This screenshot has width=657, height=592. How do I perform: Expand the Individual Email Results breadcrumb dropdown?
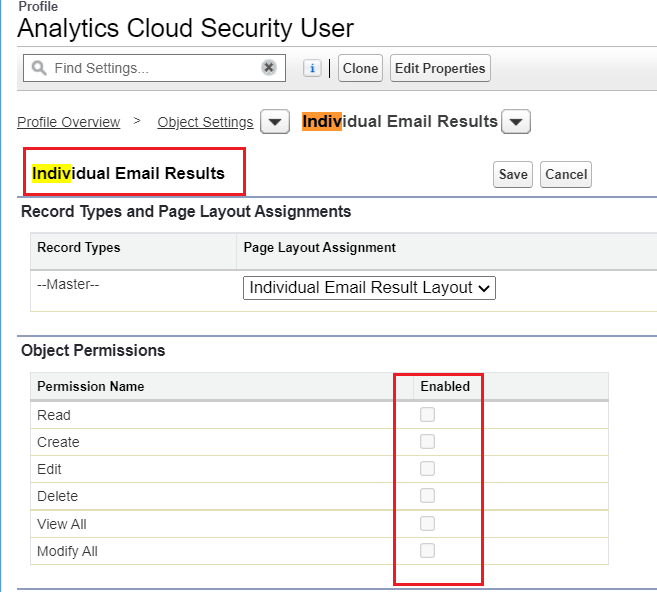(515, 122)
